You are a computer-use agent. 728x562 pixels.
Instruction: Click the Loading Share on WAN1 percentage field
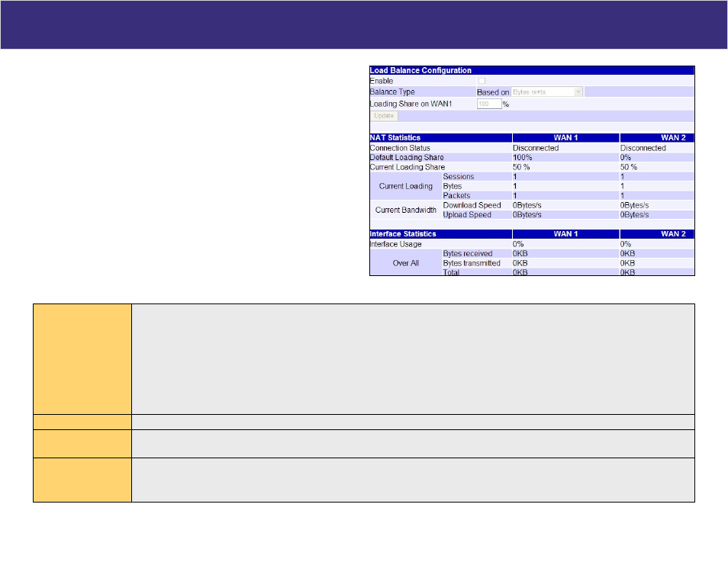click(x=489, y=104)
